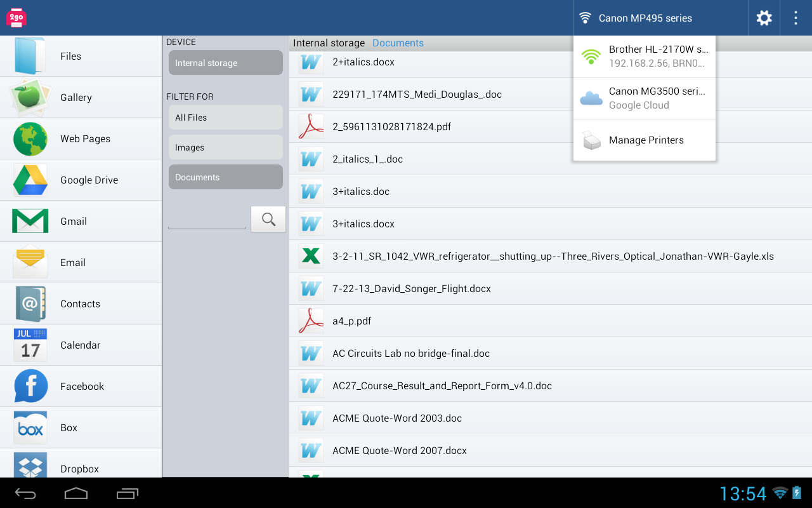
Task: Click the cloud icon beside Canon MG3500
Action: pos(591,98)
